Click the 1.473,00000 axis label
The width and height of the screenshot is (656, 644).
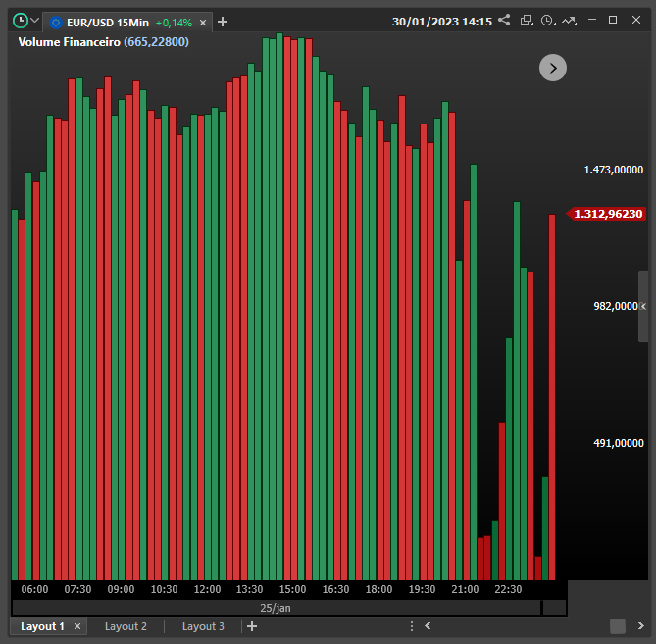[613, 170]
